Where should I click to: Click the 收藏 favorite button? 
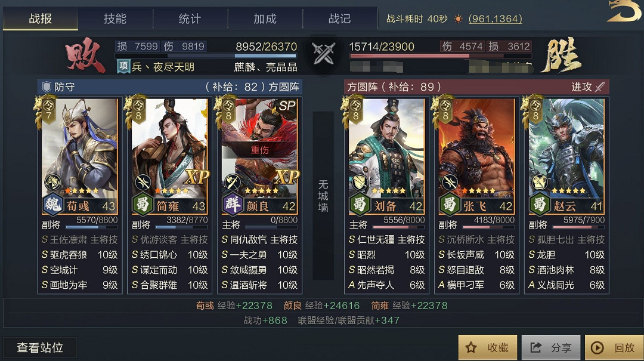click(x=488, y=347)
